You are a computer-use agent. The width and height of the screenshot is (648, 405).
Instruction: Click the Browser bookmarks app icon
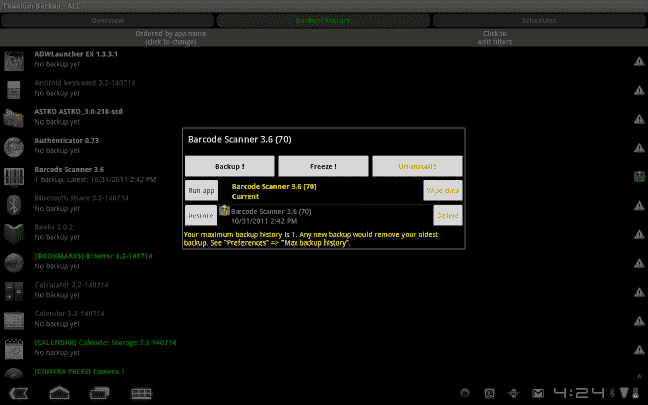coord(14,262)
